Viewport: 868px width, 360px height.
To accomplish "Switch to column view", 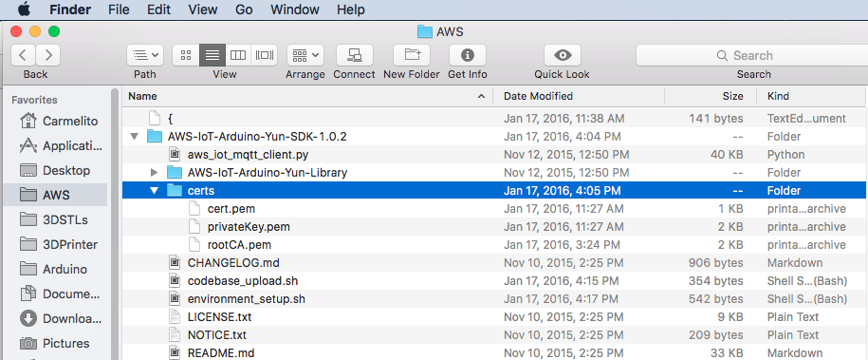I will pos(238,55).
